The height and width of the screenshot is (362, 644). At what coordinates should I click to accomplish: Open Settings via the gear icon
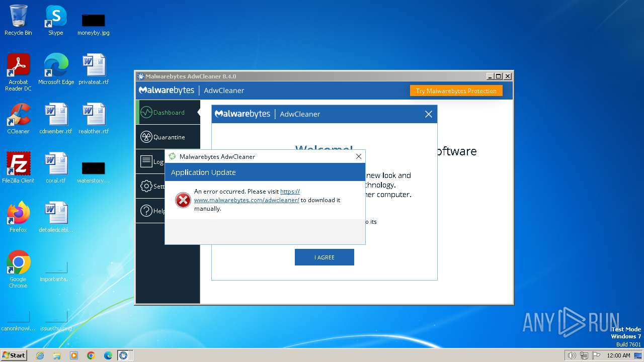(x=146, y=186)
